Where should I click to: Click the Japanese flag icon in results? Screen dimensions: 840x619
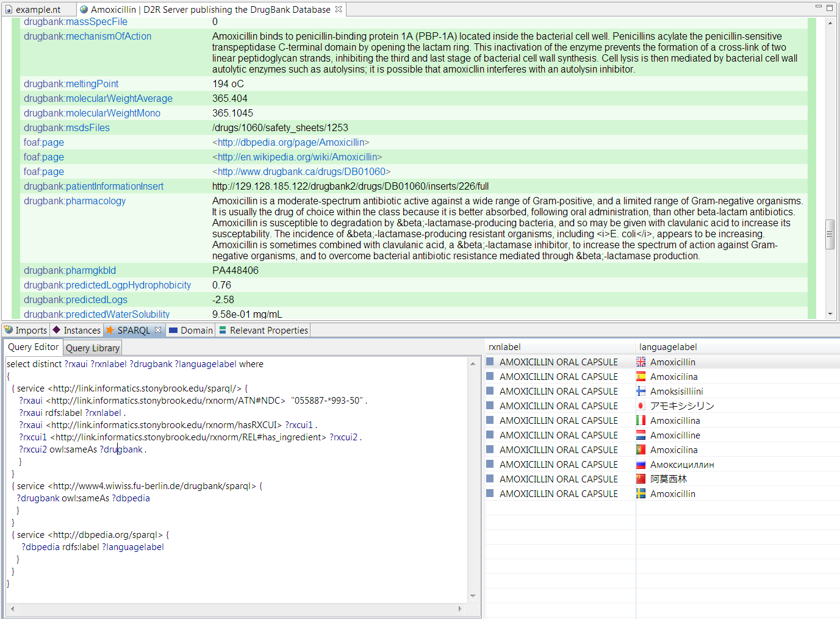641,406
